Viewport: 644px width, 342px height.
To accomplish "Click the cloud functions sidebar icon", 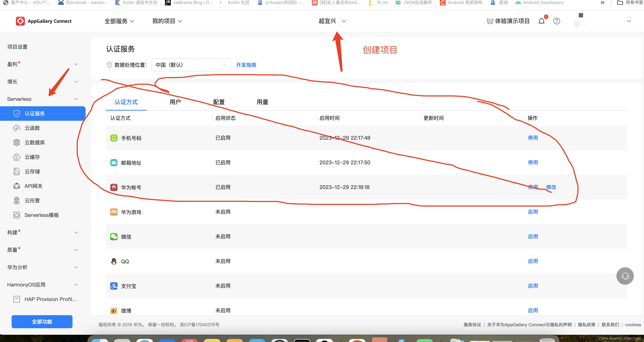I will point(16,128).
